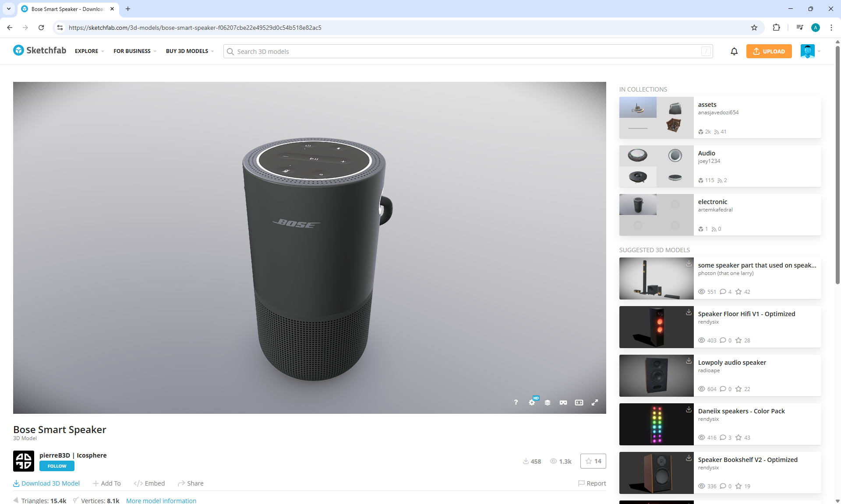This screenshot has width=841, height=504.
Task: Toggle theater mode in the viewer
Action: point(579,402)
